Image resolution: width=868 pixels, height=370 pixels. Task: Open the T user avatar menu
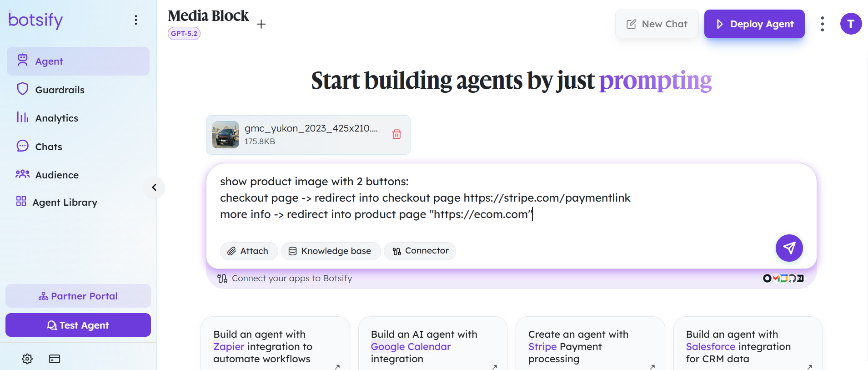tap(851, 24)
